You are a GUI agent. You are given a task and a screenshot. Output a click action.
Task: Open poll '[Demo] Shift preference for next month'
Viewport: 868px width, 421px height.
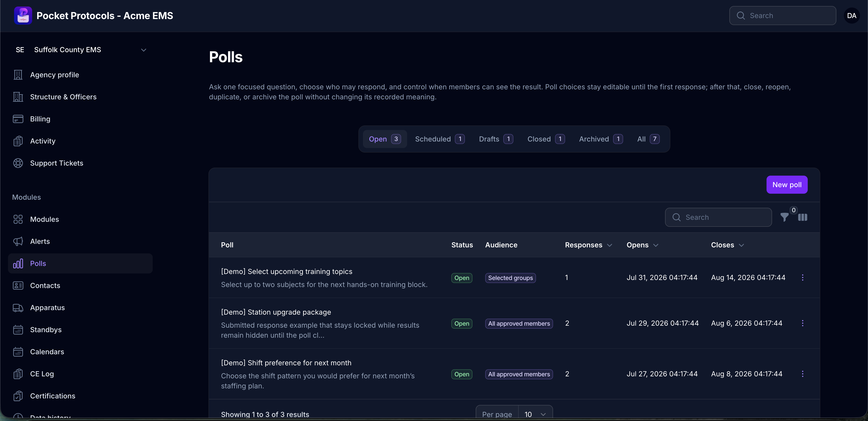pyautogui.click(x=286, y=363)
